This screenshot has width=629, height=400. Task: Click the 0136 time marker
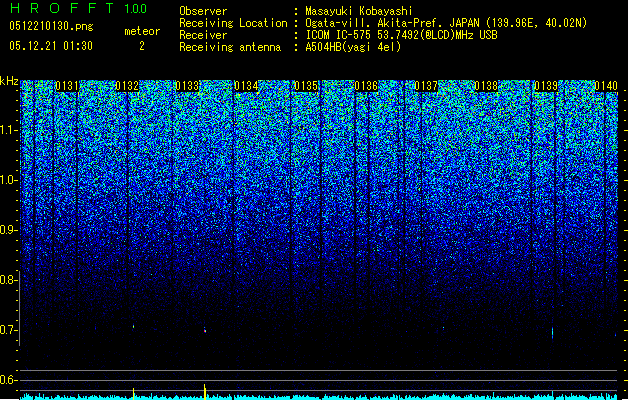click(366, 86)
